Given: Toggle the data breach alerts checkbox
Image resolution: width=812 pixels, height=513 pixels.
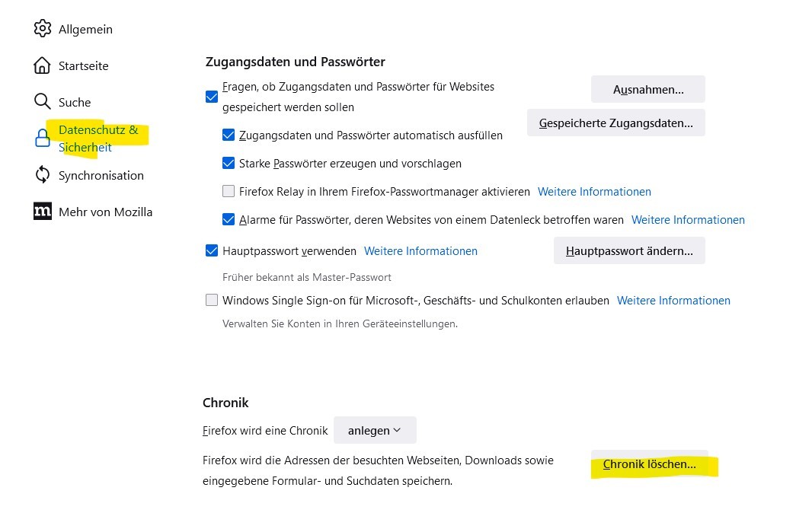Looking at the screenshot, I should coord(229,220).
